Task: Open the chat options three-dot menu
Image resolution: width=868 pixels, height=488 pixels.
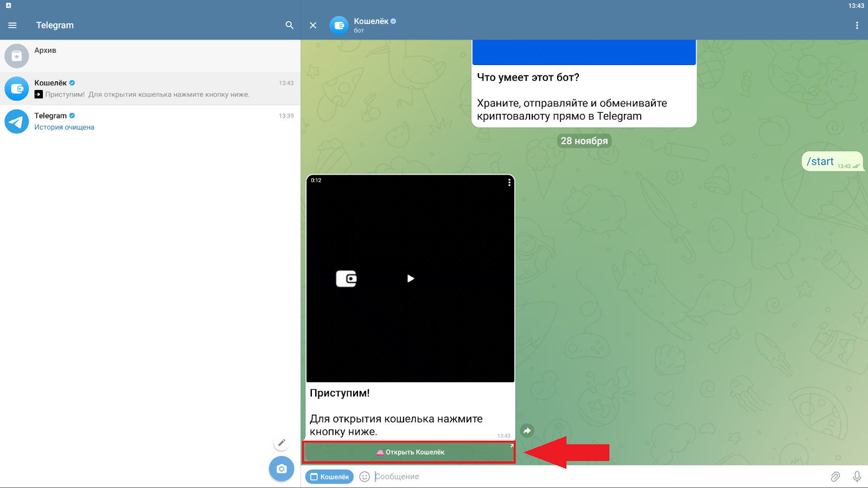Action: click(857, 25)
